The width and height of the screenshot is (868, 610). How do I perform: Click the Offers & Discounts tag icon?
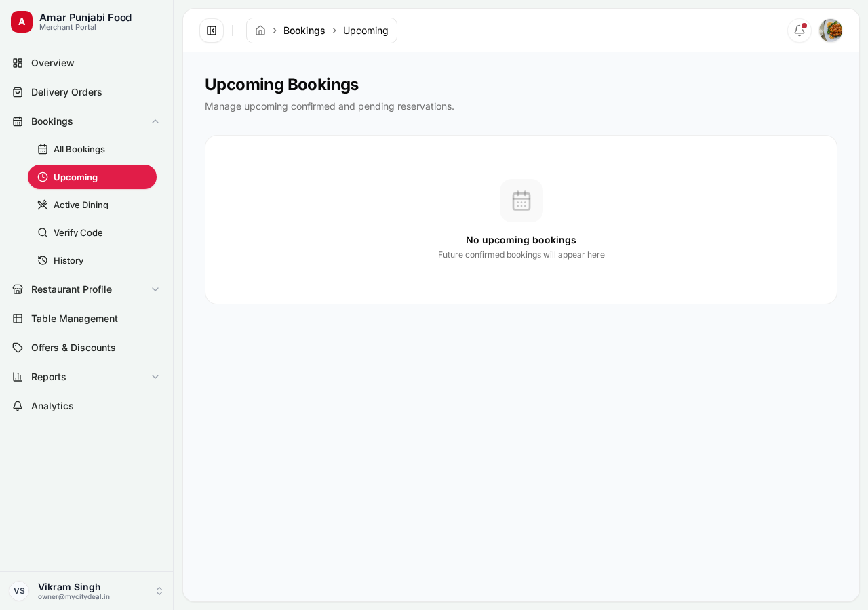pos(18,348)
